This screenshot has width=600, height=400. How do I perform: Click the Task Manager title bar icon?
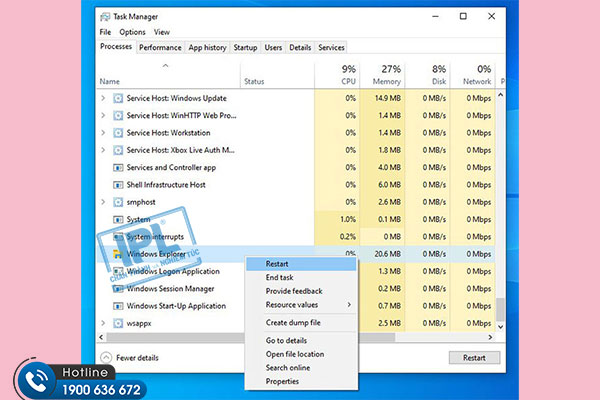coord(105,17)
